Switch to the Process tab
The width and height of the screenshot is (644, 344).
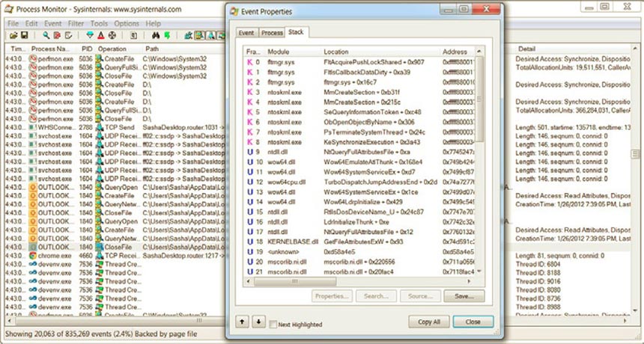point(273,33)
